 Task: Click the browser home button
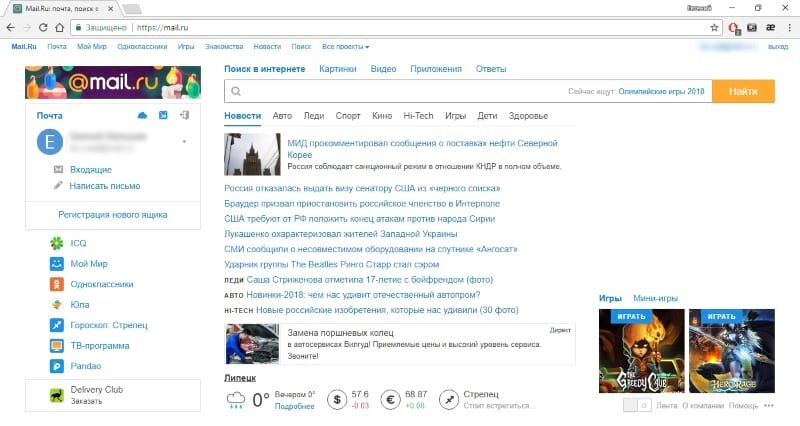click(60, 28)
